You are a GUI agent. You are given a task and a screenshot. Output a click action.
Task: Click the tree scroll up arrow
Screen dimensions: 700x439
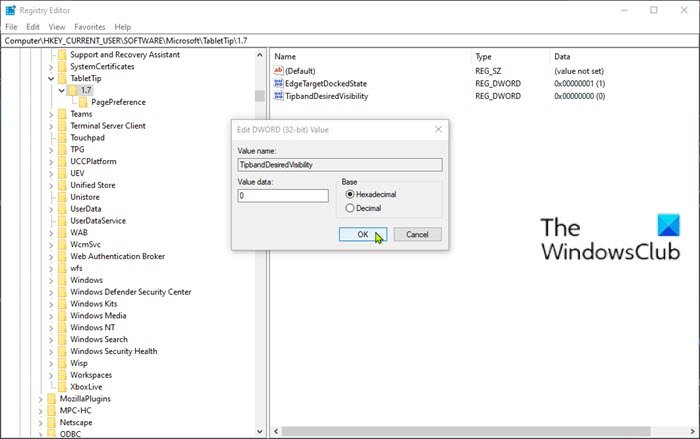pyautogui.click(x=260, y=55)
